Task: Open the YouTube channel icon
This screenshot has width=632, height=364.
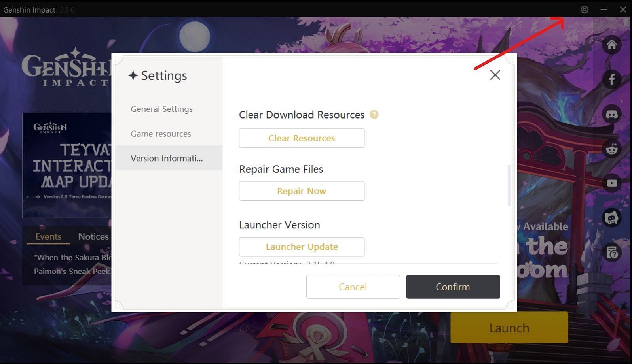Action: point(612,183)
